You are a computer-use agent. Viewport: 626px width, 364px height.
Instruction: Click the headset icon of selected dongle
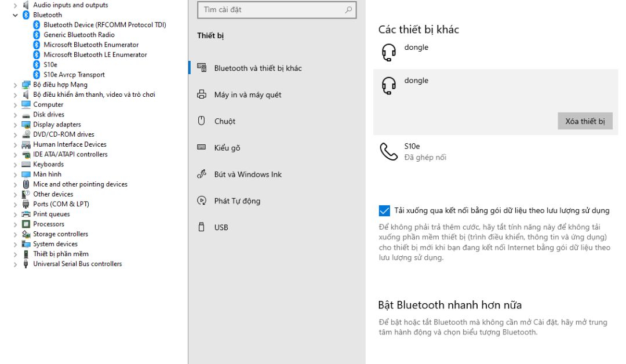pos(388,86)
